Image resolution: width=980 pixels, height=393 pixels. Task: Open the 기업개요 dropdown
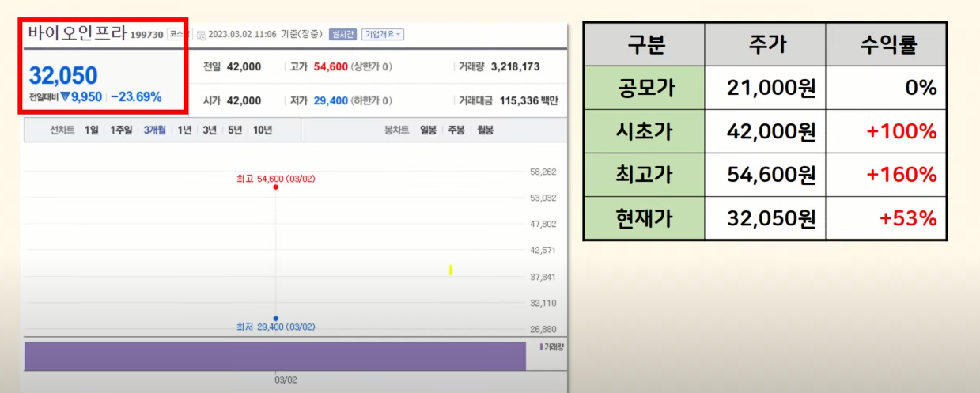click(x=383, y=34)
